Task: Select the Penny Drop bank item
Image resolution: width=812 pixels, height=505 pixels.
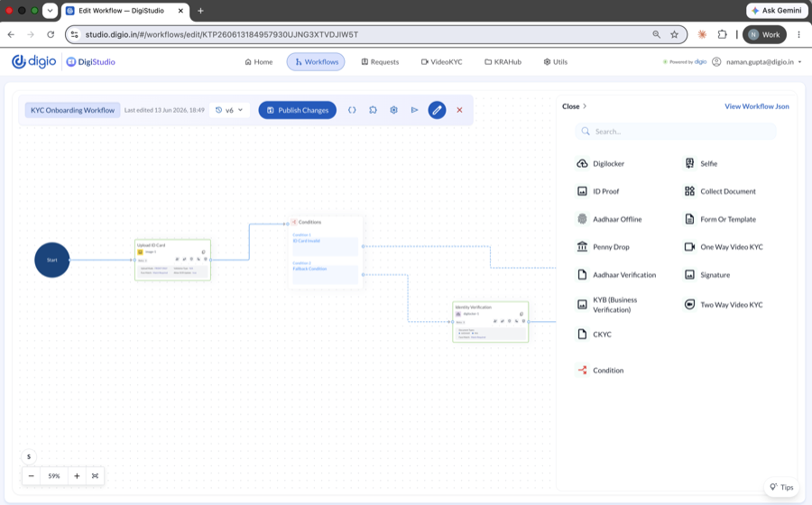Action: tap(603, 247)
